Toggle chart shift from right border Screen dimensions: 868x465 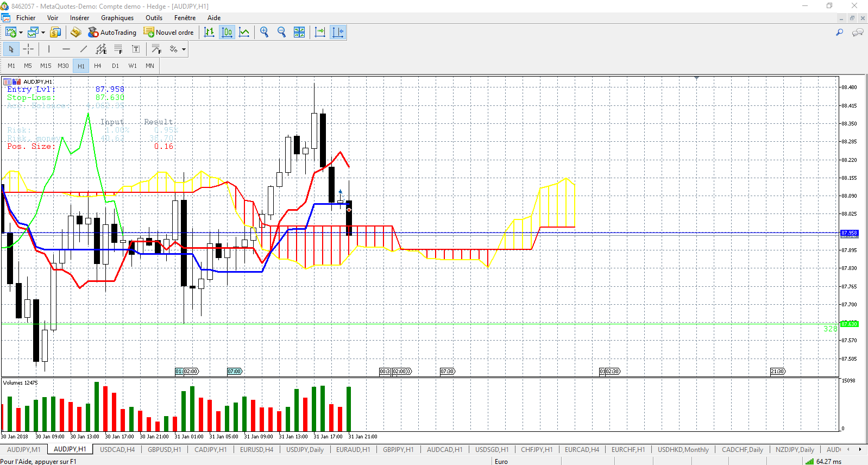point(338,33)
